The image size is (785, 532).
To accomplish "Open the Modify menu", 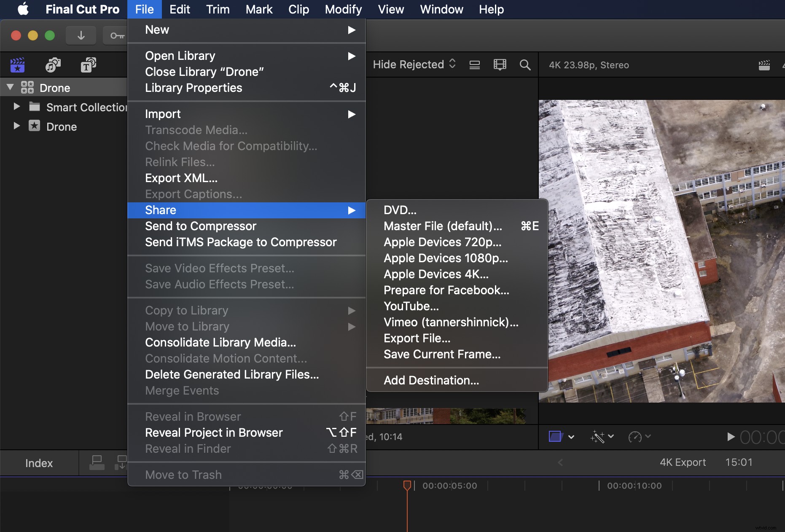I will click(x=343, y=9).
